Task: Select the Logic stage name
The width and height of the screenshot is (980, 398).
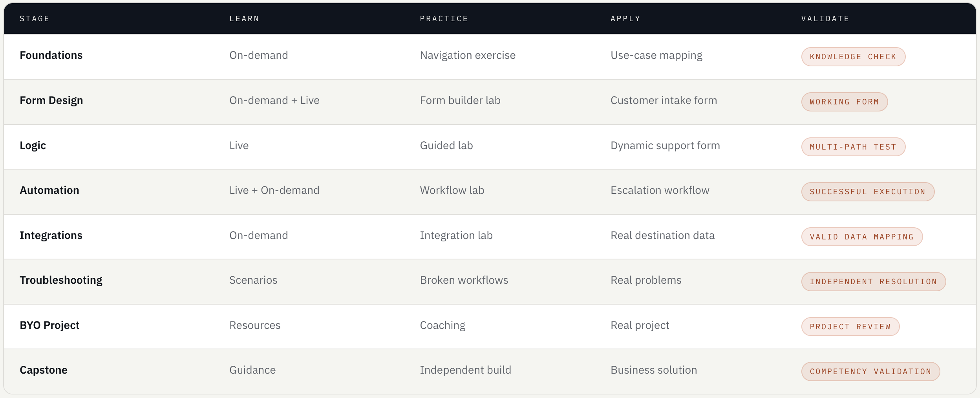Action: point(33,146)
